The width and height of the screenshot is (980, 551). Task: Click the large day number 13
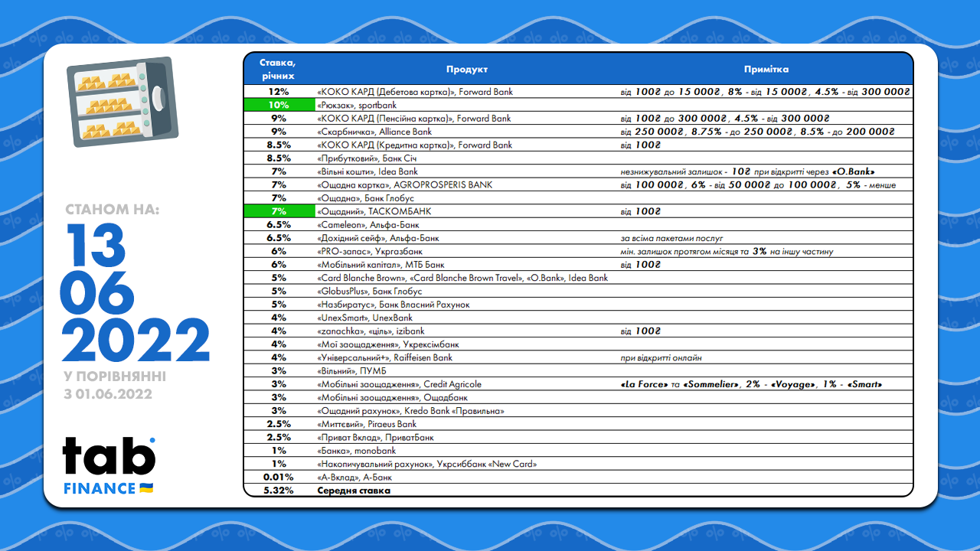(x=95, y=245)
